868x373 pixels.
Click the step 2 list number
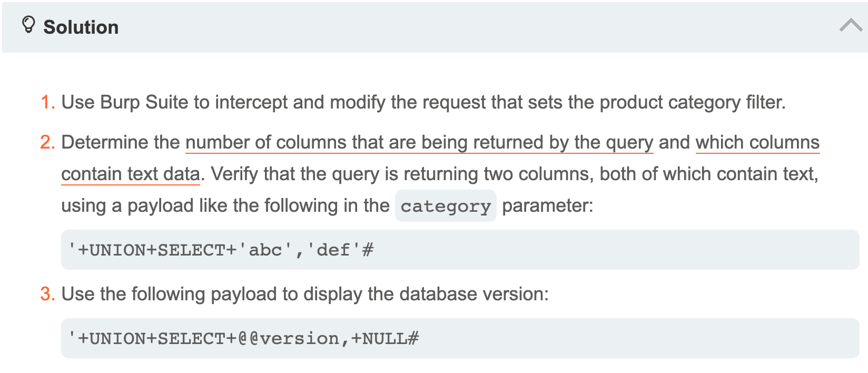47,143
